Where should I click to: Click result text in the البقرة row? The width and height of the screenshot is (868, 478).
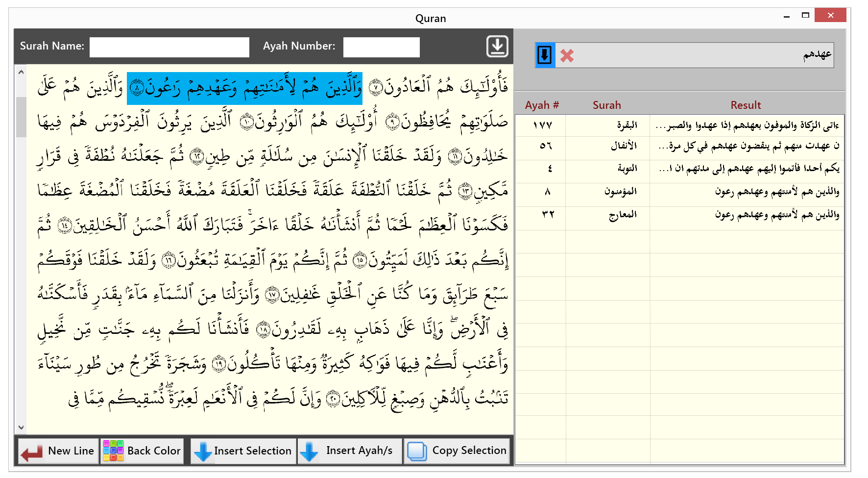point(747,126)
